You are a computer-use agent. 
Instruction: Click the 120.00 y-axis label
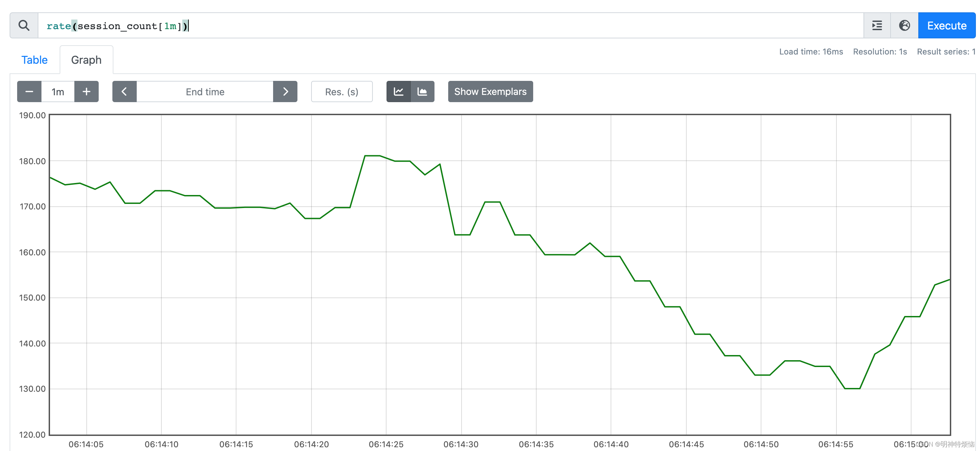(x=32, y=434)
